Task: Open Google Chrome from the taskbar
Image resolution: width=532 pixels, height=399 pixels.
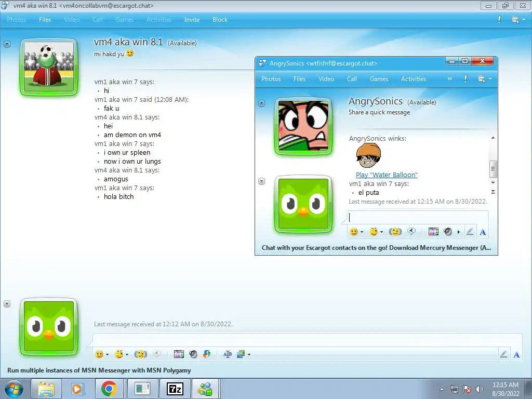Action: [x=109, y=389]
